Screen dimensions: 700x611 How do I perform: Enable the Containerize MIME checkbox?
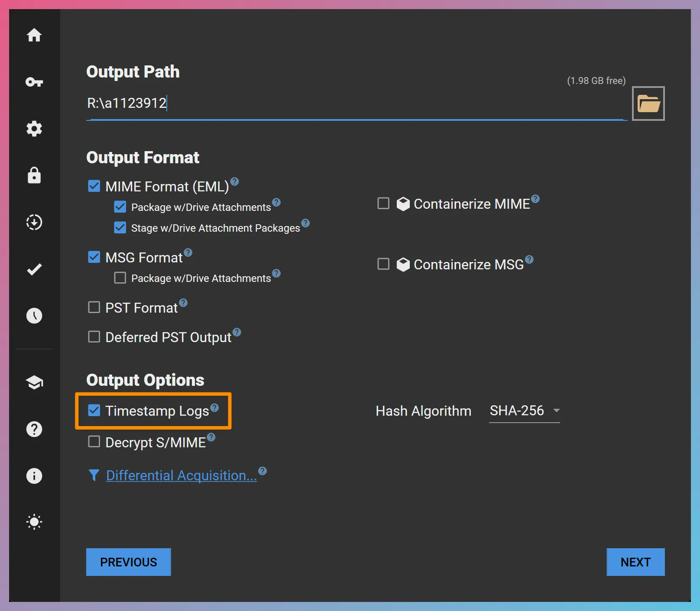[x=383, y=204]
